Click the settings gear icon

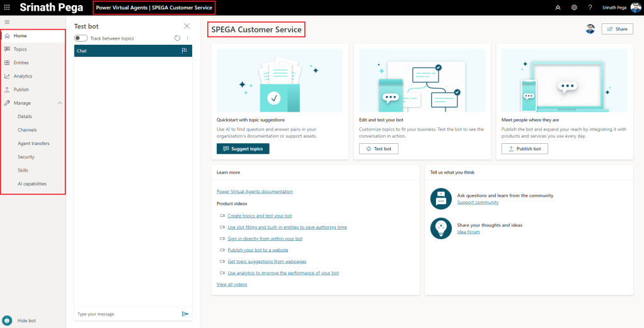(574, 8)
